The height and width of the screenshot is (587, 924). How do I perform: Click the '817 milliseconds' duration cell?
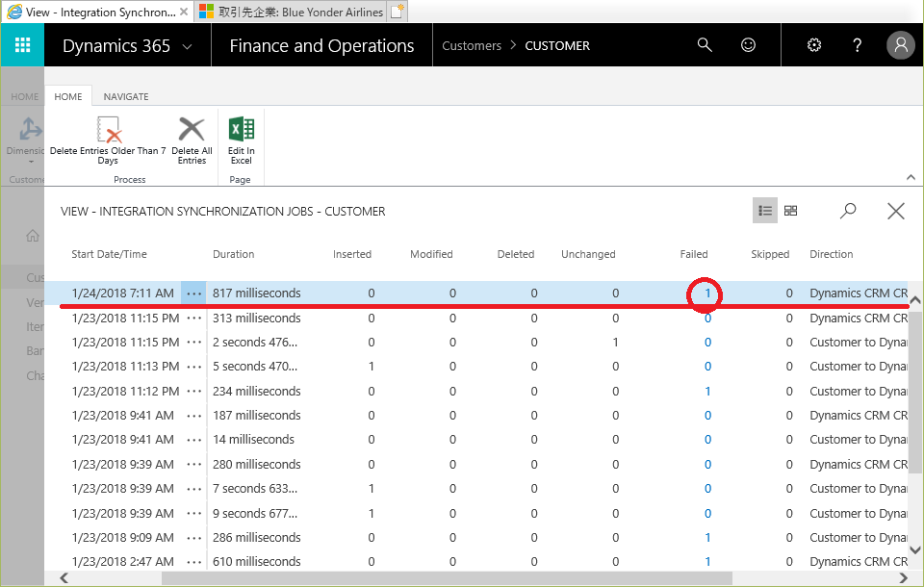(x=256, y=293)
